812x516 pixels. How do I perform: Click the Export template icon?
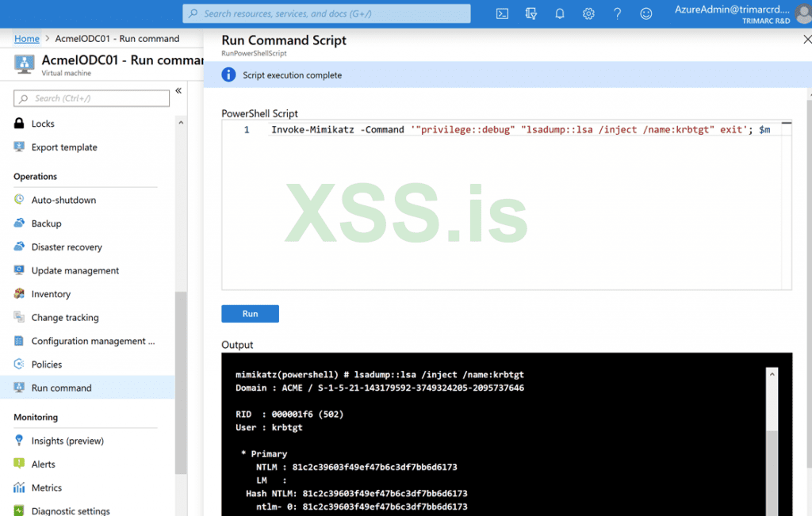click(19, 147)
